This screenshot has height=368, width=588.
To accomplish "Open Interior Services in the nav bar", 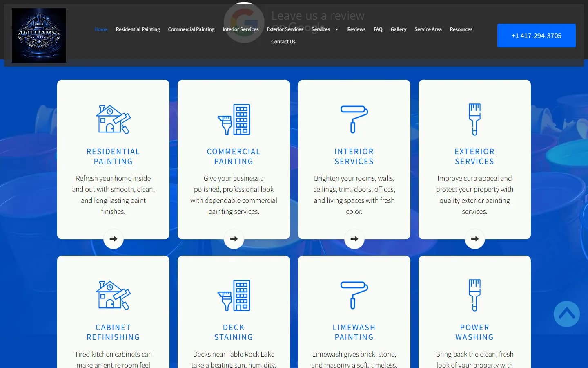I will tap(241, 29).
